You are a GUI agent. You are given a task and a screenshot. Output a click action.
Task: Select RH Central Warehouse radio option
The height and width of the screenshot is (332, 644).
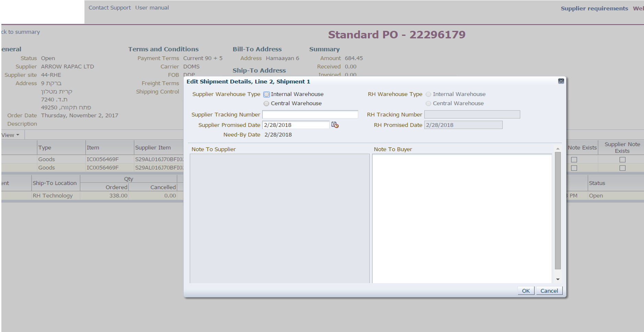[x=428, y=104]
